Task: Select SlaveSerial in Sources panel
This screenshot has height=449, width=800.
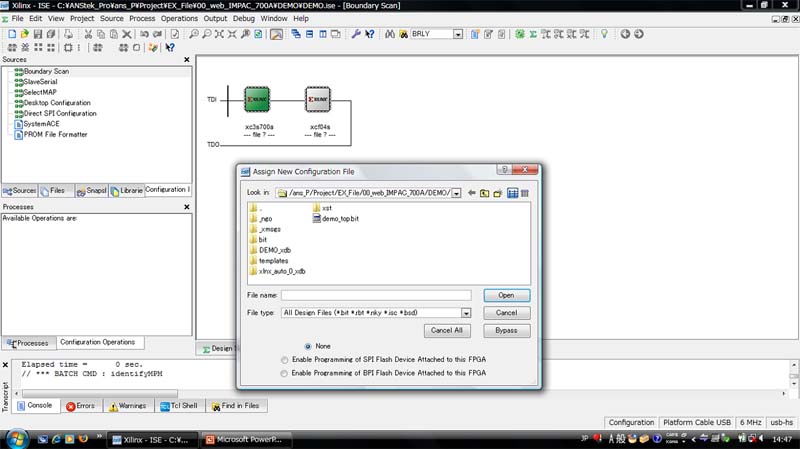Action: pyautogui.click(x=36, y=82)
